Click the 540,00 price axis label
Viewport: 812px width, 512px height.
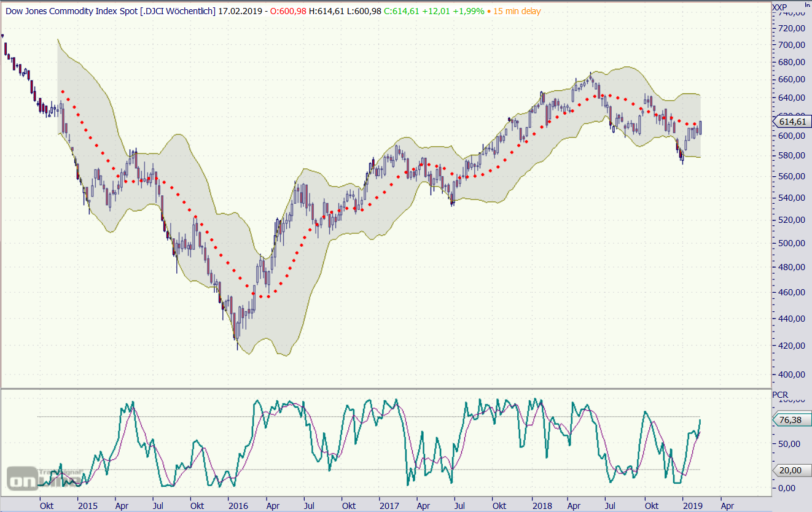pyautogui.click(x=791, y=198)
